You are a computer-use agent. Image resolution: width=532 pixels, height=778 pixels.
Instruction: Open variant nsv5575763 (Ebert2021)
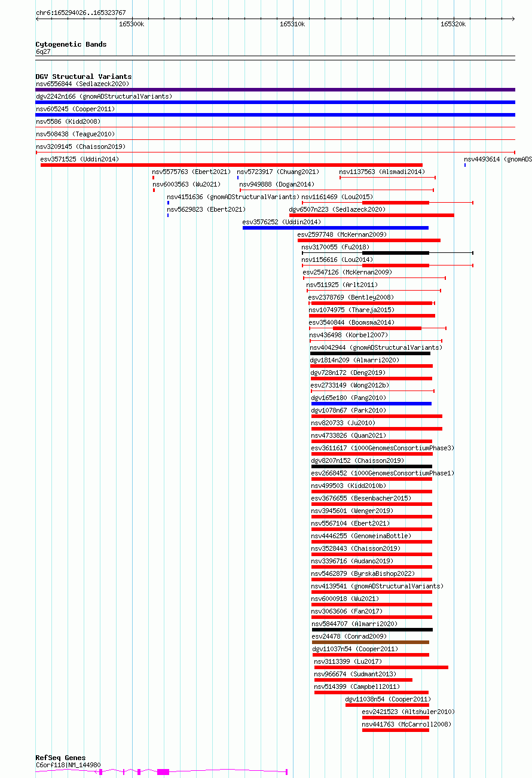click(191, 172)
